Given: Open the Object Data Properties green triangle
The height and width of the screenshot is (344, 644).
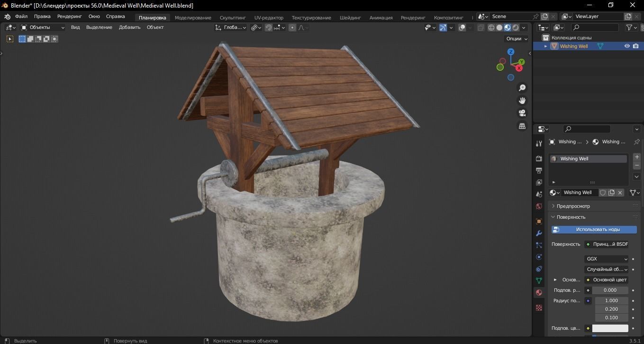Looking at the screenshot, I should coord(539,281).
